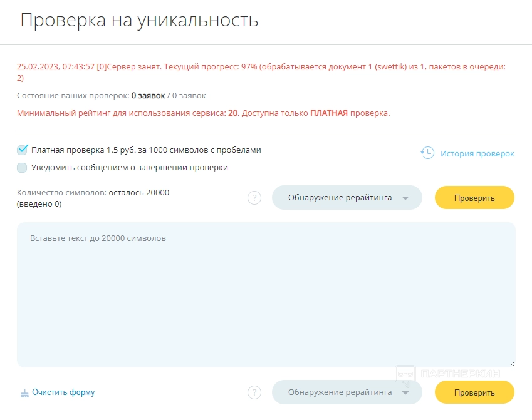
Task: Click the clock icon beside История проверок
Action: point(427,153)
